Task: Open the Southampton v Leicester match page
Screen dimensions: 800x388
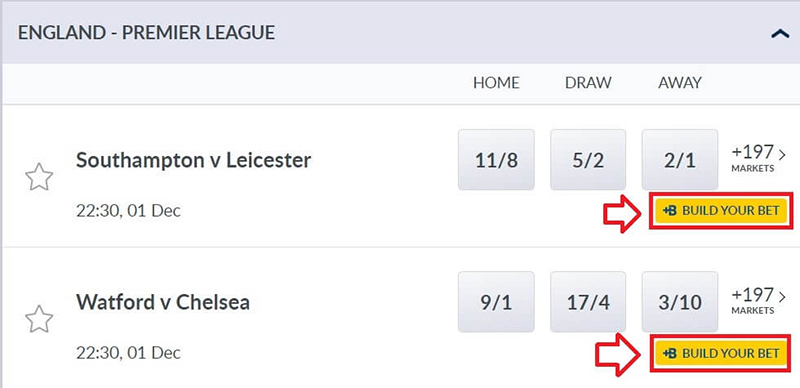Action: 193,160
